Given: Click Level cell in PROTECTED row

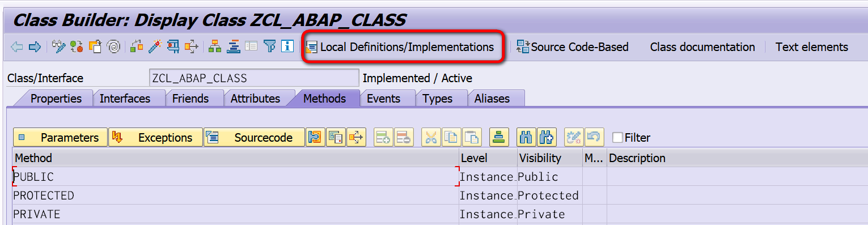Looking at the screenshot, I should 488,196.
